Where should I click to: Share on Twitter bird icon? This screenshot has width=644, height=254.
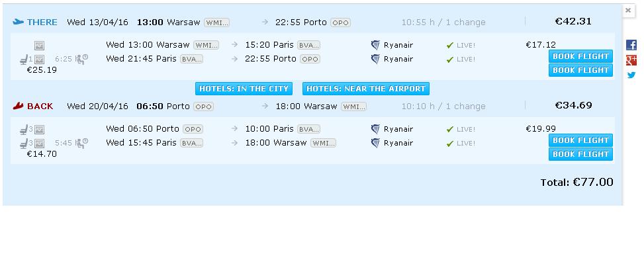click(631, 75)
